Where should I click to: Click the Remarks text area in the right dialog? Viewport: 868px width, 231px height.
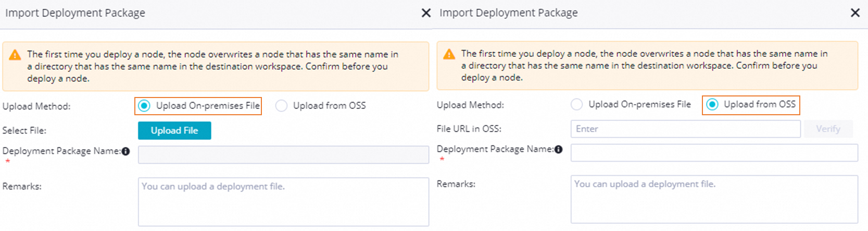point(714,199)
